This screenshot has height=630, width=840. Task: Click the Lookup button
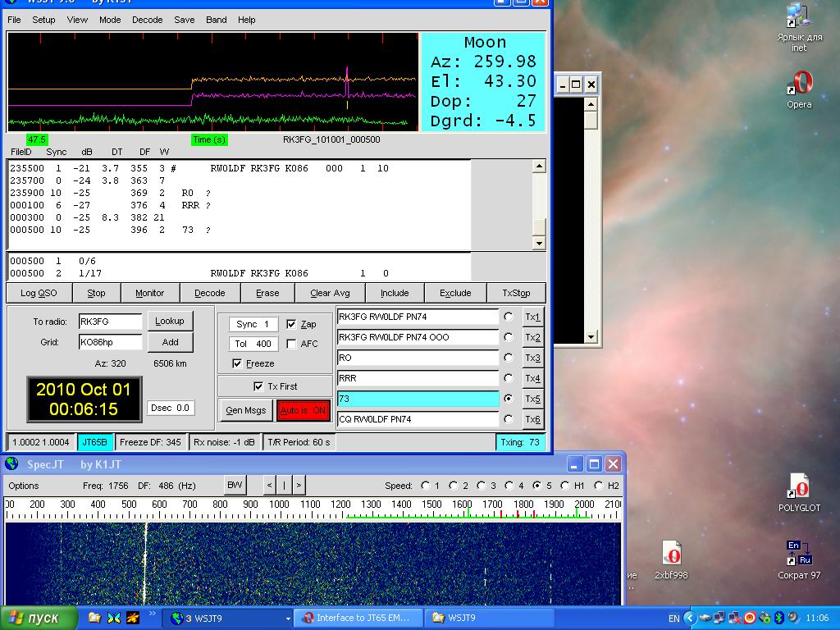(x=170, y=321)
